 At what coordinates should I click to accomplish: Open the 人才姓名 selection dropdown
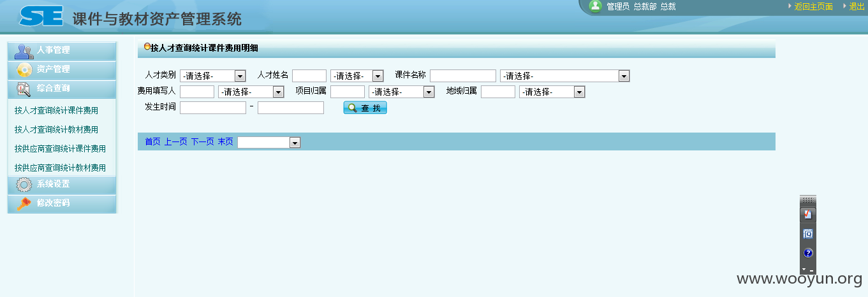(357, 76)
